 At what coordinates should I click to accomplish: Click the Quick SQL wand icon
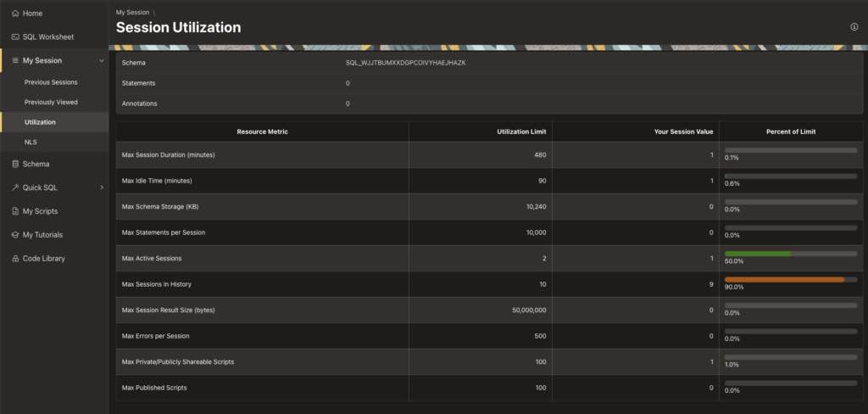[x=15, y=187]
